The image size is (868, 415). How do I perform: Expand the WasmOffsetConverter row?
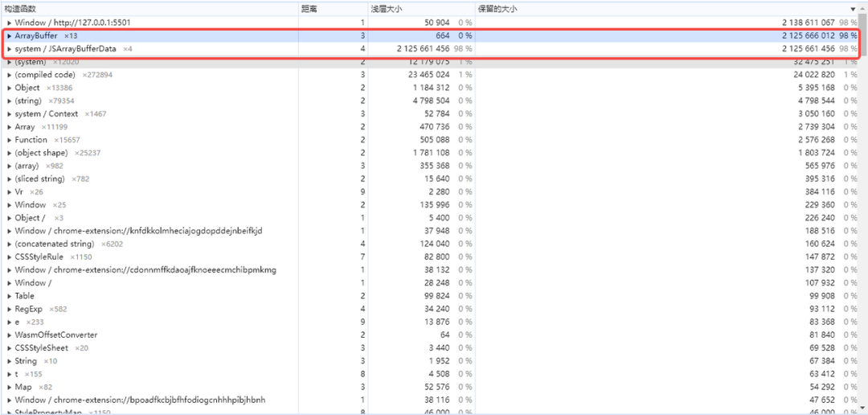[10, 335]
